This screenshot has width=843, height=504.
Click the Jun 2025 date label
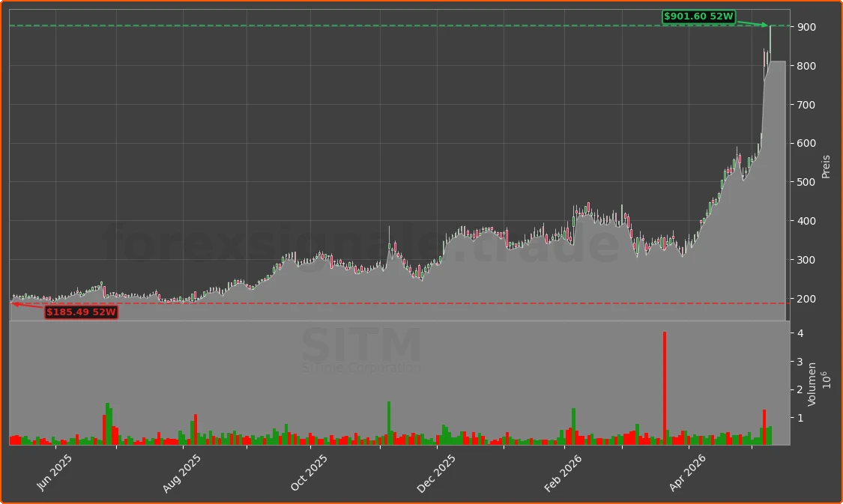coord(54,473)
